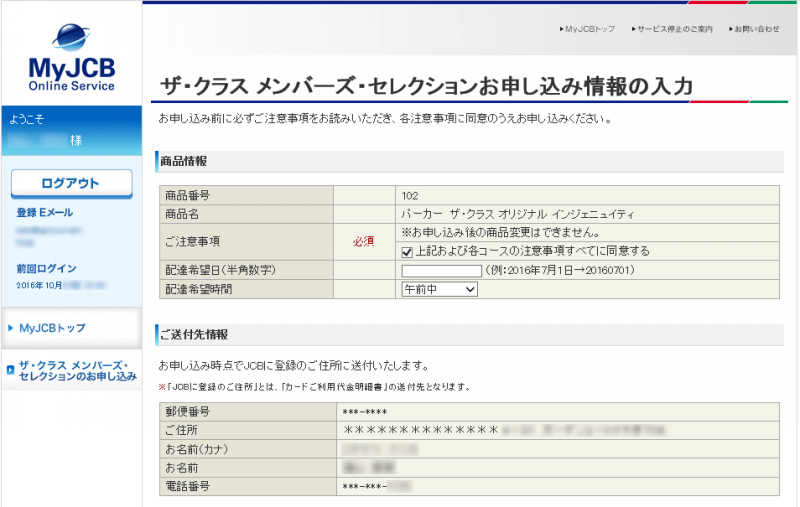Click the product name パーカー ザ・クラス オリジナル
Viewport: 800px width, 507px height.
517,214
